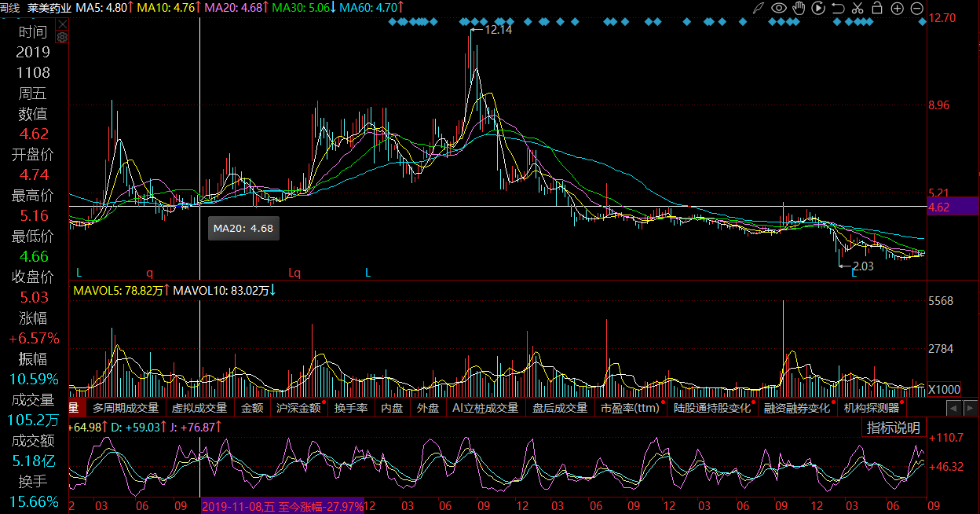Activate the hand pan tool
Viewport: 980px width, 514px height.
click(x=799, y=9)
